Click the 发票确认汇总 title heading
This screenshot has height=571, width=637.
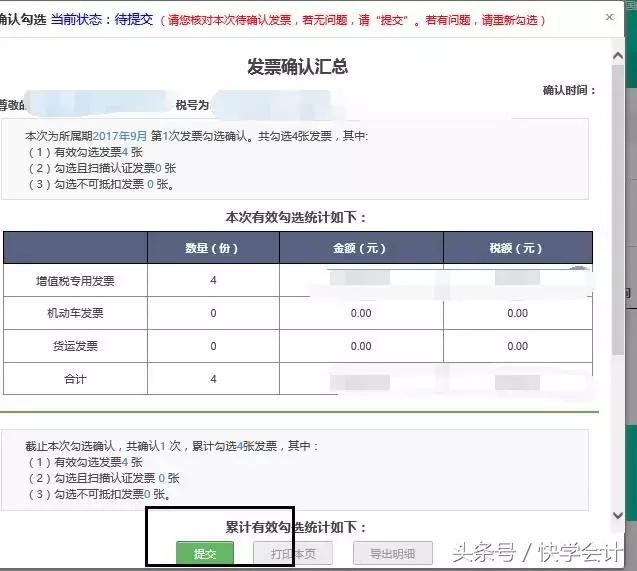297,67
